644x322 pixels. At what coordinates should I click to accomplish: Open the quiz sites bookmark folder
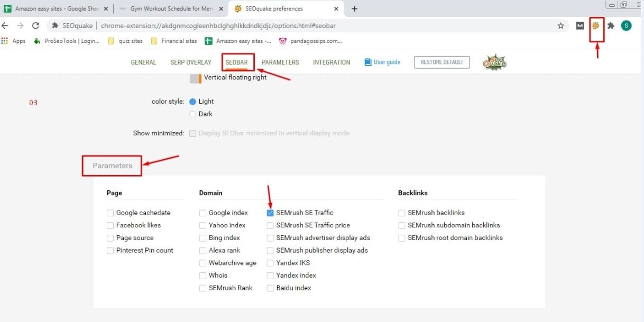[x=125, y=41]
